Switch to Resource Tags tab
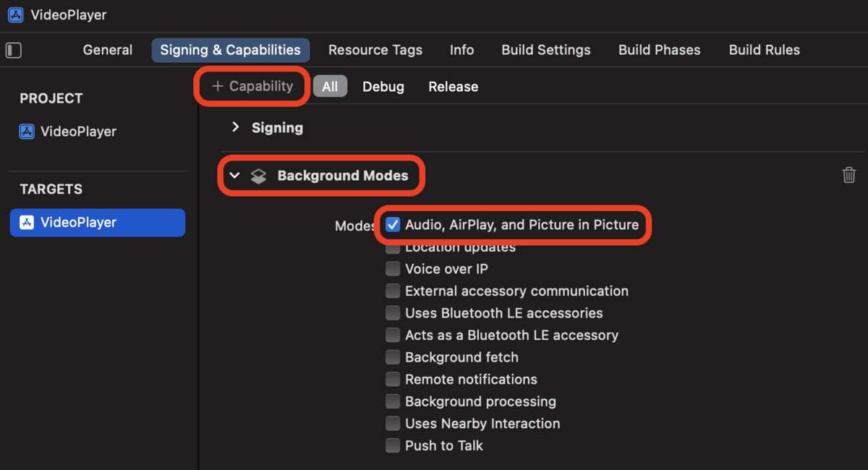 [375, 50]
